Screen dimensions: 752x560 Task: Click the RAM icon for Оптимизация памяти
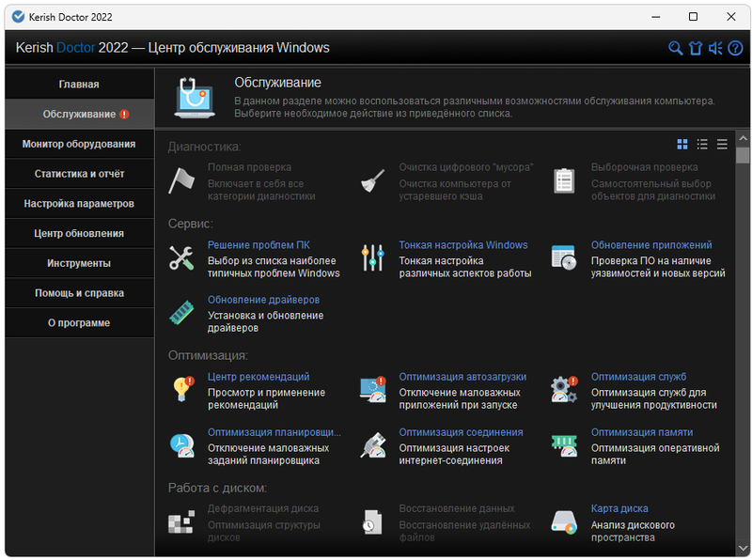coord(564,445)
